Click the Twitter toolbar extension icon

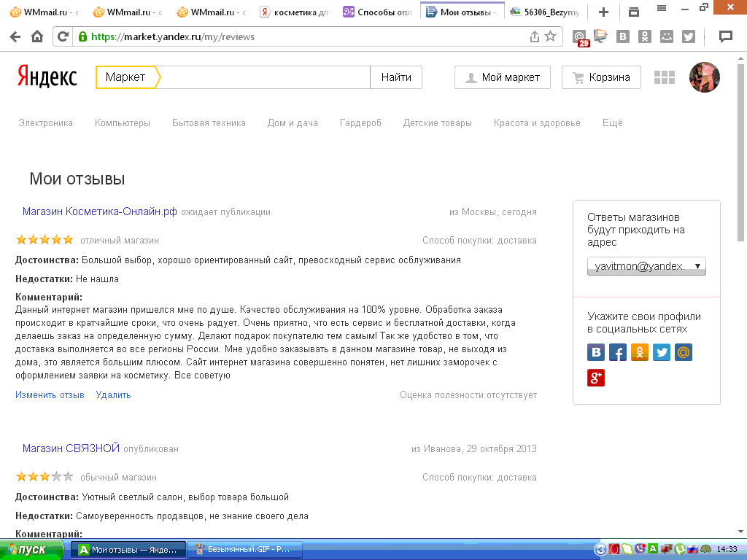(x=689, y=36)
